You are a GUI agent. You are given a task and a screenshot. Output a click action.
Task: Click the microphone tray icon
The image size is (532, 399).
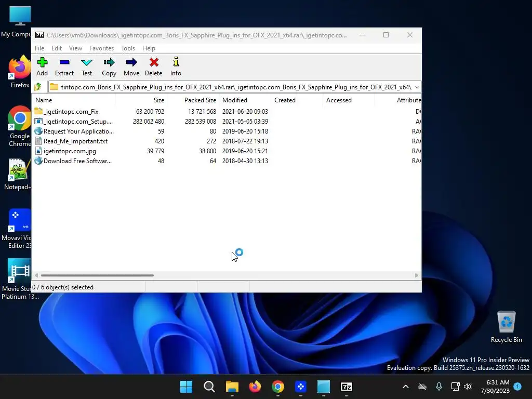(x=438, y=387)
